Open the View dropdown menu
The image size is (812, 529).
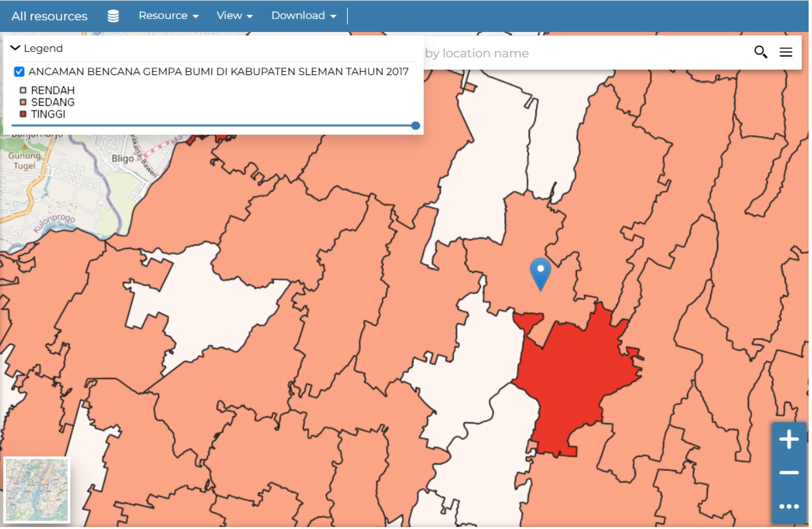coord(235,16)
